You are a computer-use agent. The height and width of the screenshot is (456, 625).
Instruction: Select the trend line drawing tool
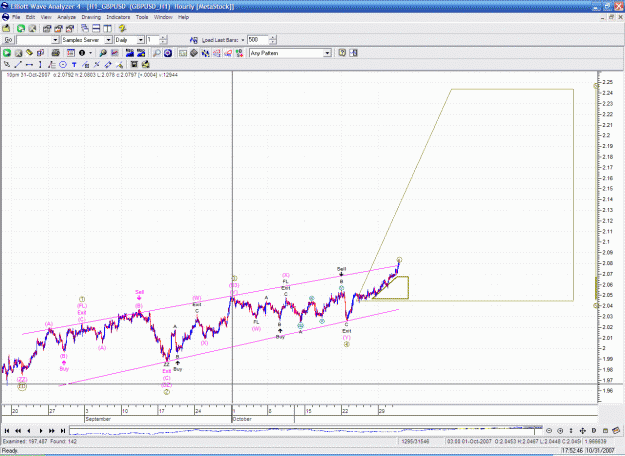click(18, 65)
